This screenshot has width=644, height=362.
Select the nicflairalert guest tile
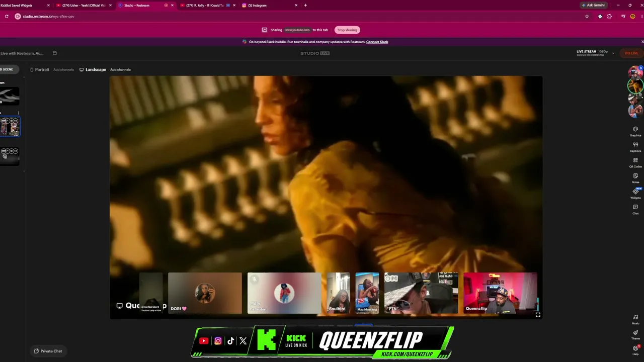click(x=151, y=293)
